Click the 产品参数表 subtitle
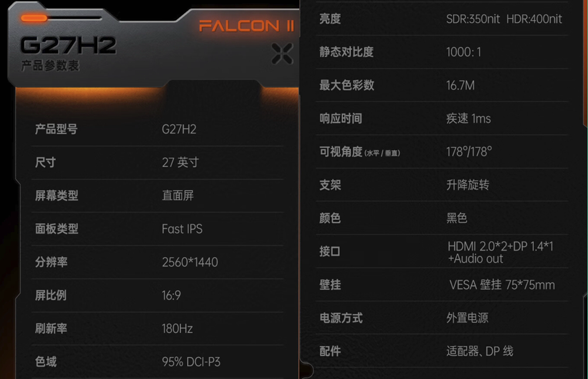588x379 pixels. [x=50, y=66]
